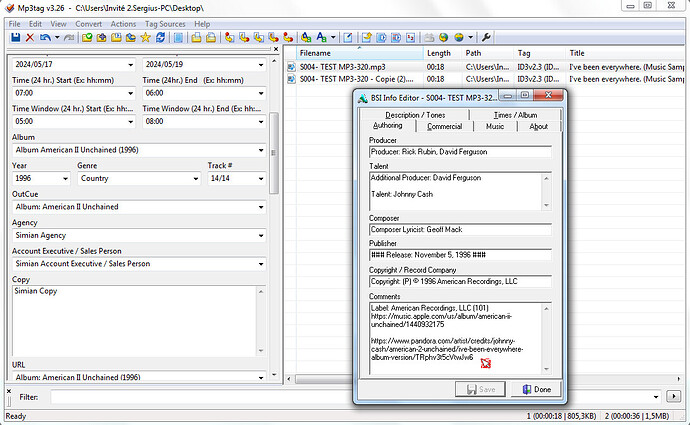
Task: Click the blue Refresh arrows icon
Action: [160, 38]
